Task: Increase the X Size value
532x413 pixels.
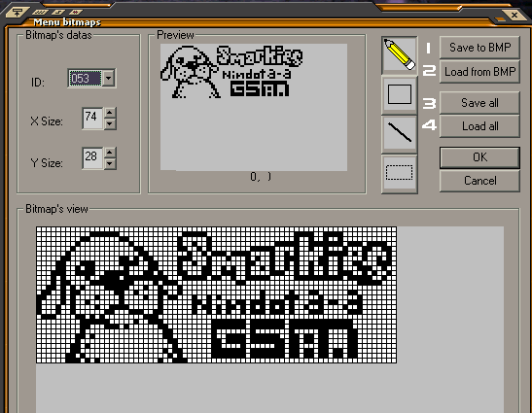Action: pos(109,113)
